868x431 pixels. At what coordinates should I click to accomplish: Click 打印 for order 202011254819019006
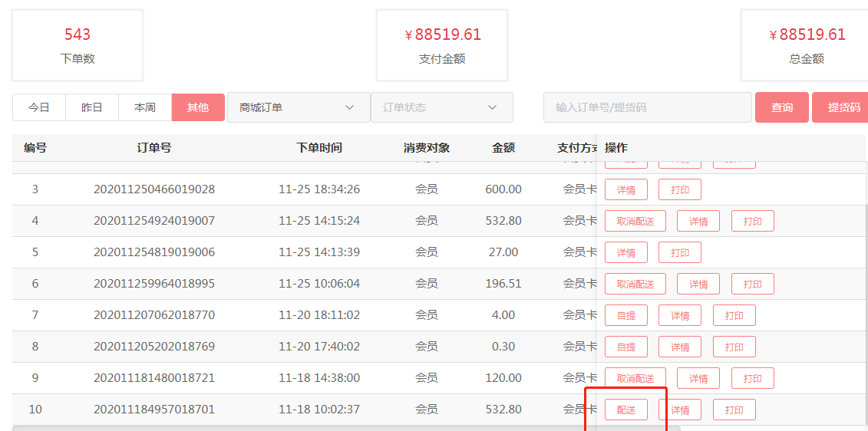680,253
